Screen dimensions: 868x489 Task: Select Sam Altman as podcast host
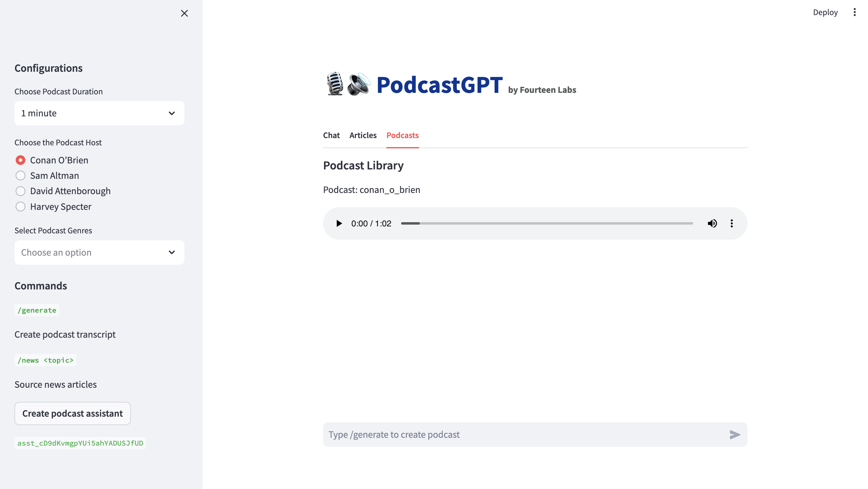20,175
